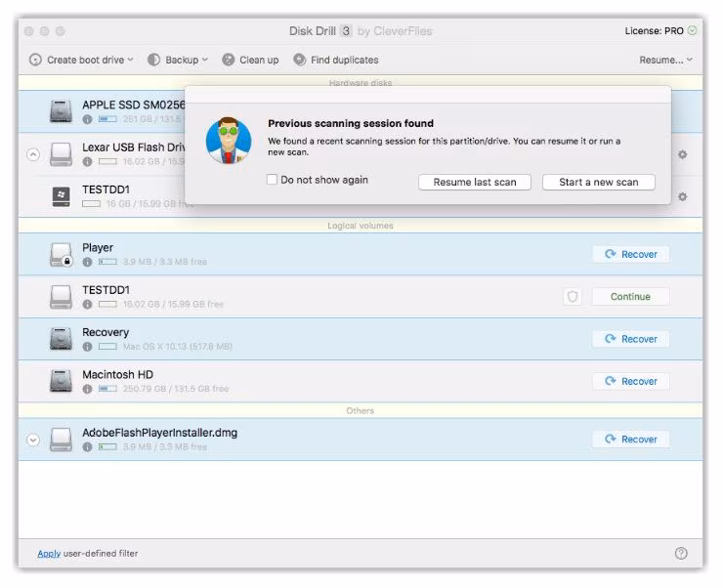Select the APPLE SSD drive icon
This screenshot has height=588, width=723.
point(61,111)
